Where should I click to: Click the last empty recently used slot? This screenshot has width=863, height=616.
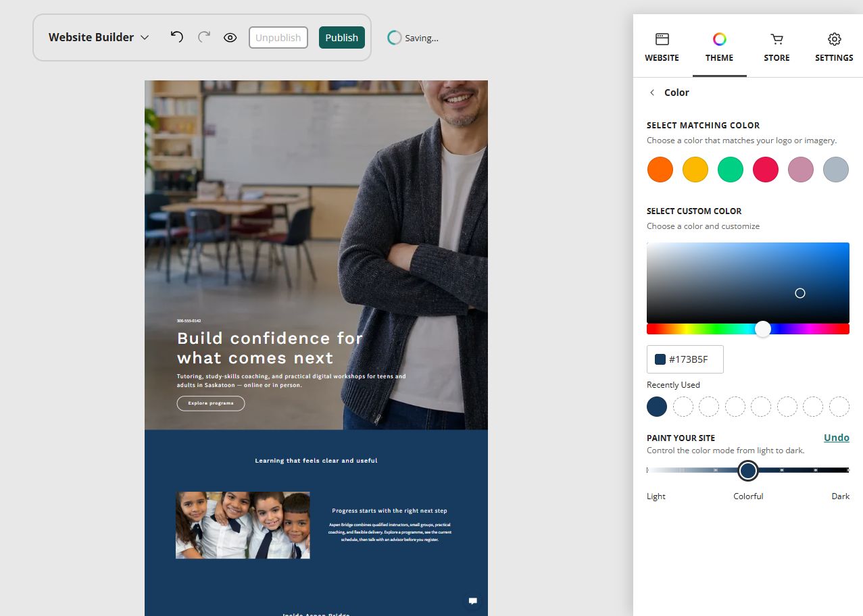click(x=839, y=407)
